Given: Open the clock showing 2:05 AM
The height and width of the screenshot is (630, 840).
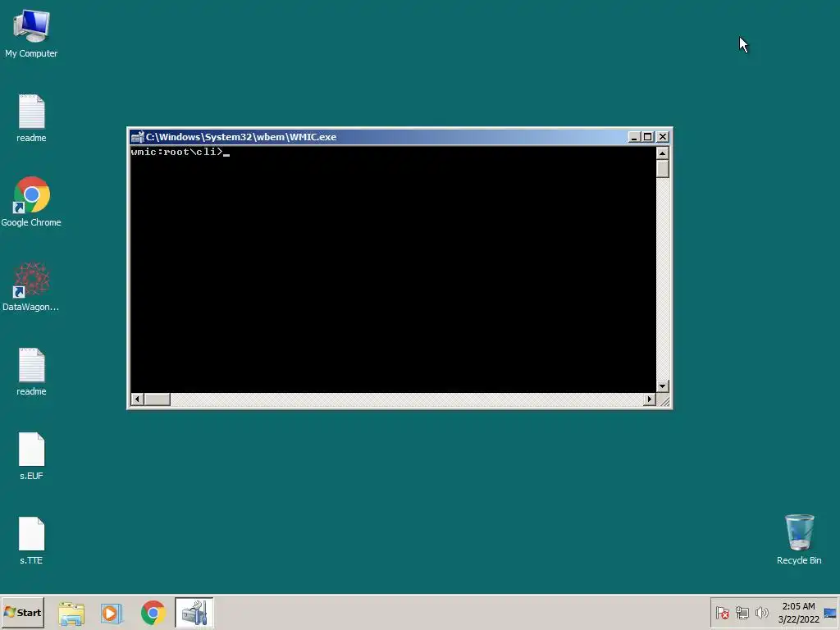Looking at the screenshot, I should click(x=799, y=613).
